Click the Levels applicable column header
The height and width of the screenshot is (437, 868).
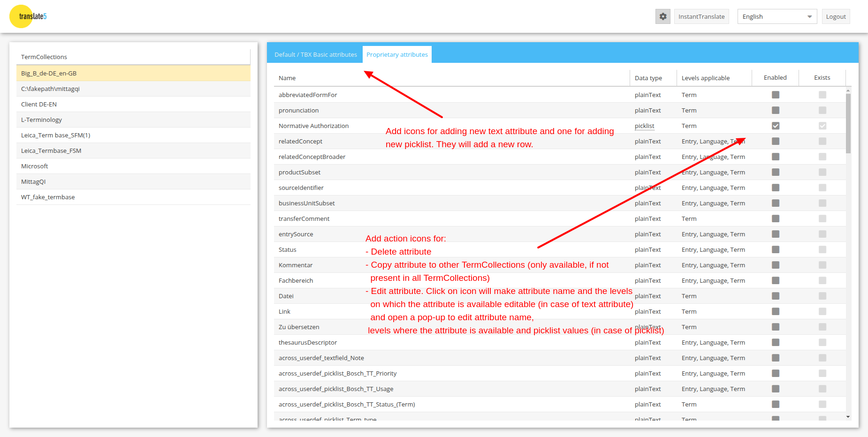[705, 78]
